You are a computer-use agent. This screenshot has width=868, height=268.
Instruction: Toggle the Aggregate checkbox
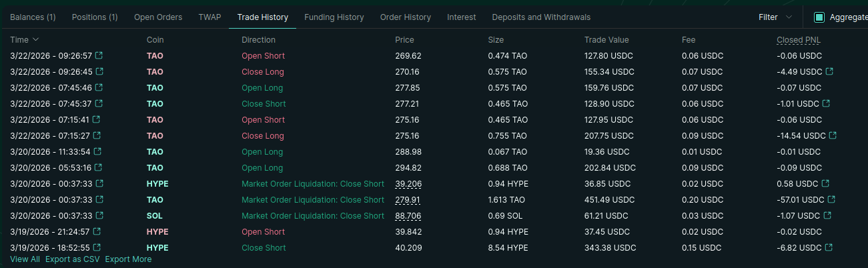pyautogui.click(x=819, y=17)
